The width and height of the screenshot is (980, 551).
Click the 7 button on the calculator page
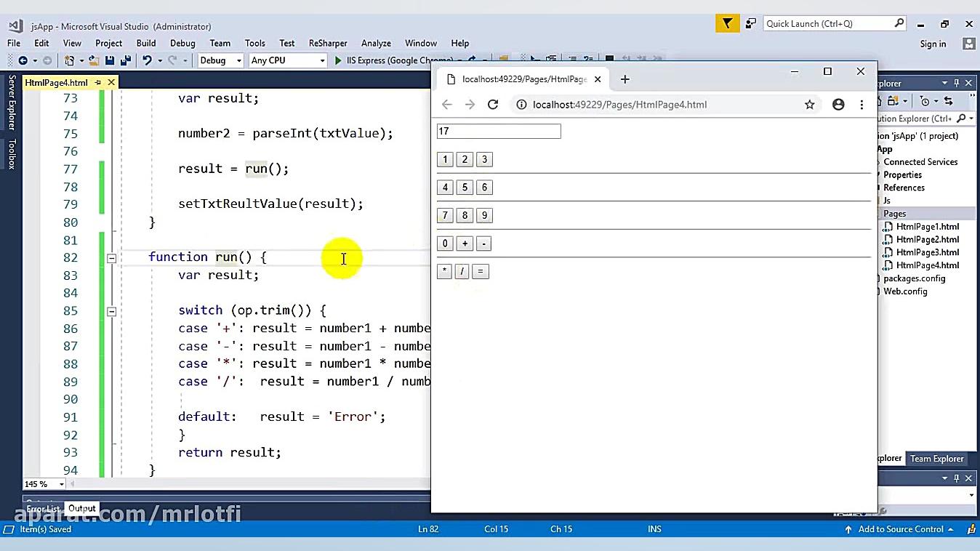coord(445,215)
